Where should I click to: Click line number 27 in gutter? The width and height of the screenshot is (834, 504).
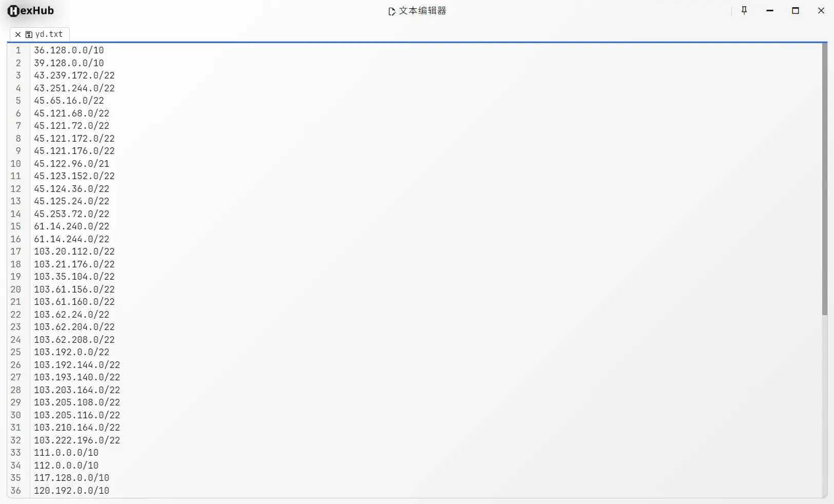tap(16, 377)
